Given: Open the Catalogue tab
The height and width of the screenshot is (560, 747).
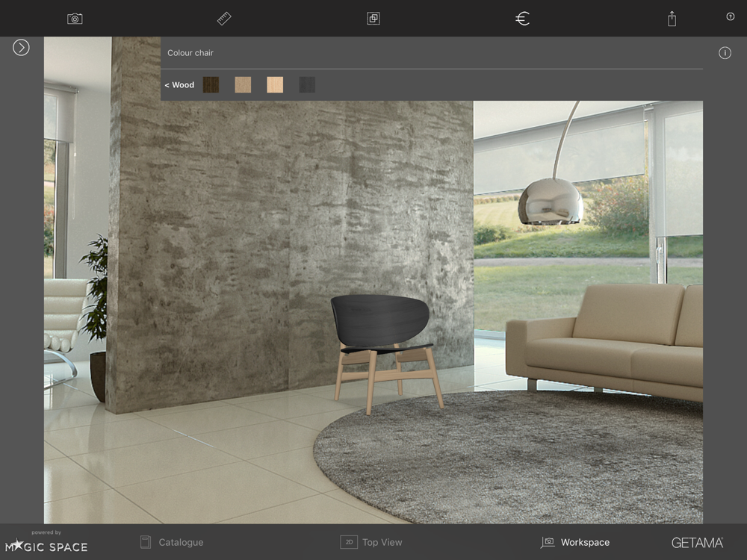Looking at the screenshot, I should coord(172,542).
